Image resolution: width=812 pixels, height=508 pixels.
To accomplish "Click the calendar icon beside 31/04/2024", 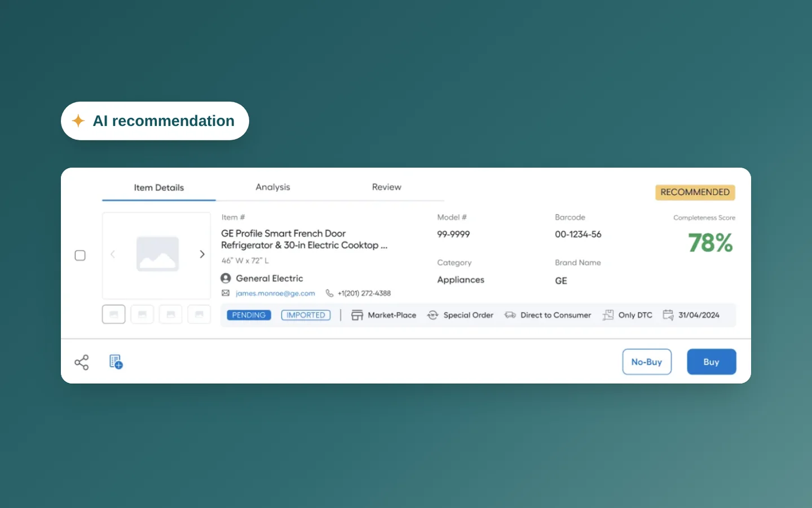I will (668, 315).
